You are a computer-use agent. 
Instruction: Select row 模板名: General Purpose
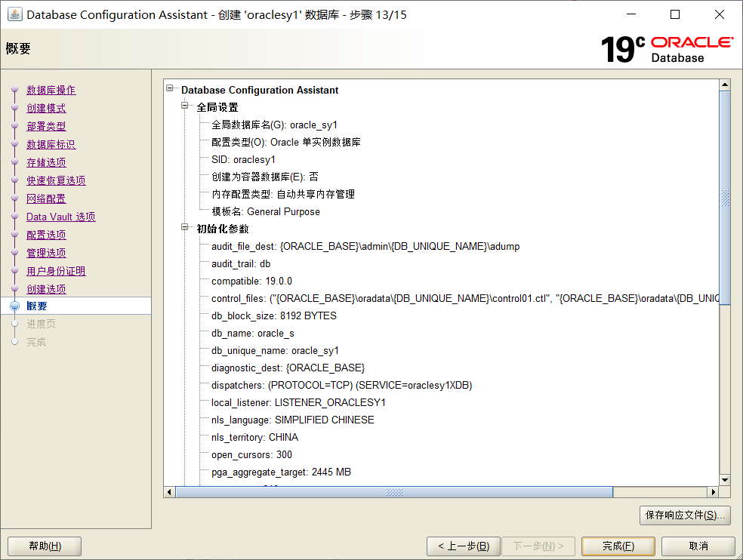click(265, 212)
